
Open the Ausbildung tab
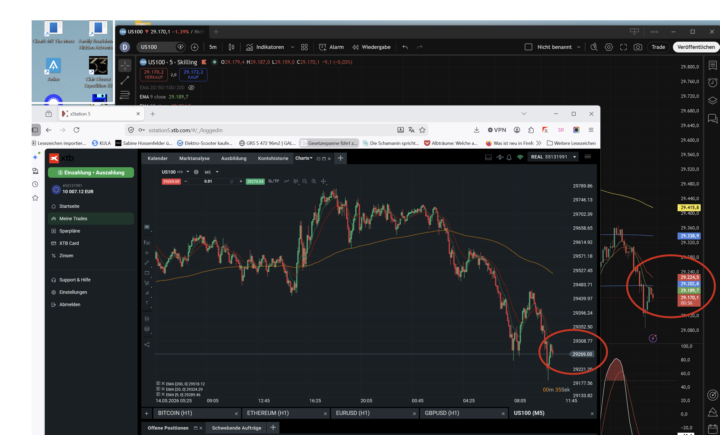pyautogui.click(x=234, y=158)
